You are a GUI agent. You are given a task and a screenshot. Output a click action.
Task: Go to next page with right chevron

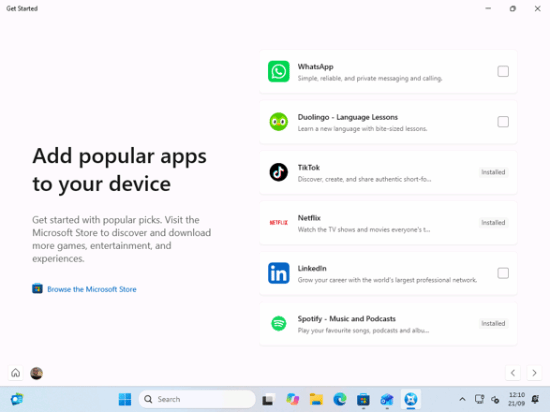click(x=534, y=373)
